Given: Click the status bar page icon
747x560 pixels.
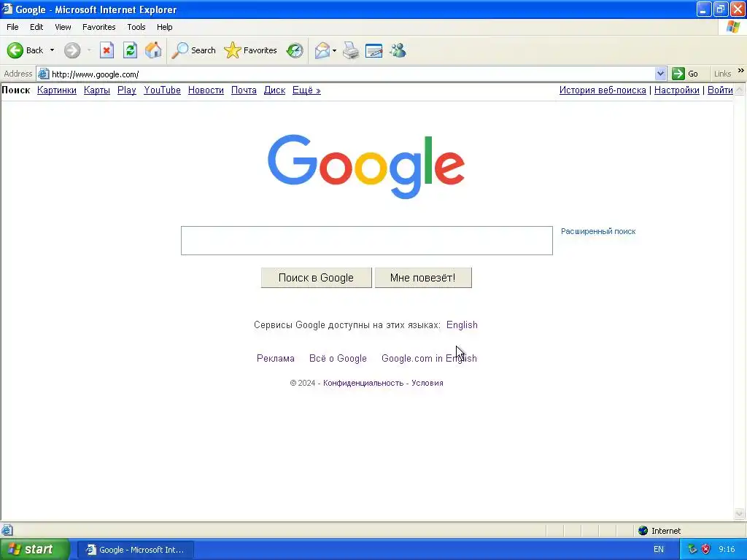Looking at the screenshot, I should pos(7,530).
